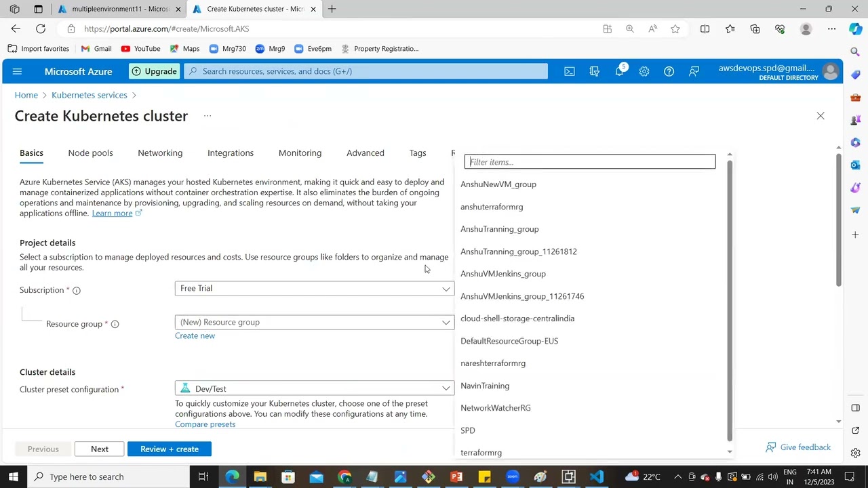868x488 pixels.
Task: Click Give feedback link
Action: 798,447
